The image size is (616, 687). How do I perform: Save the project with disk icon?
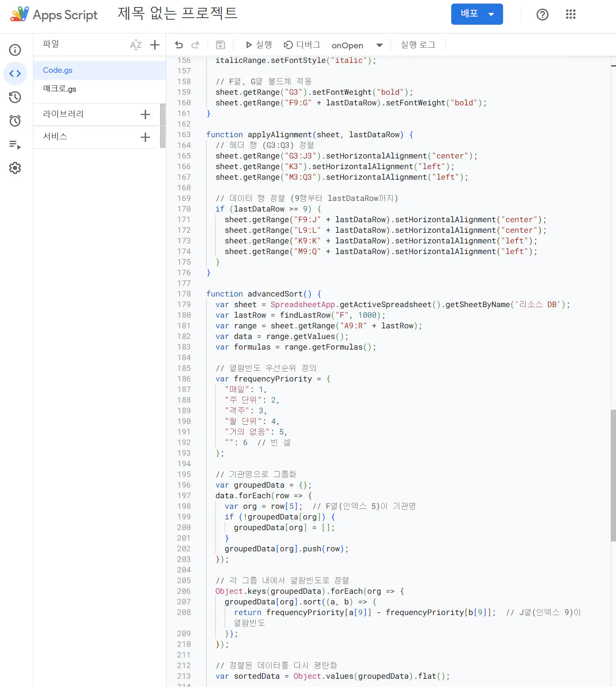[x=221, y=45]
